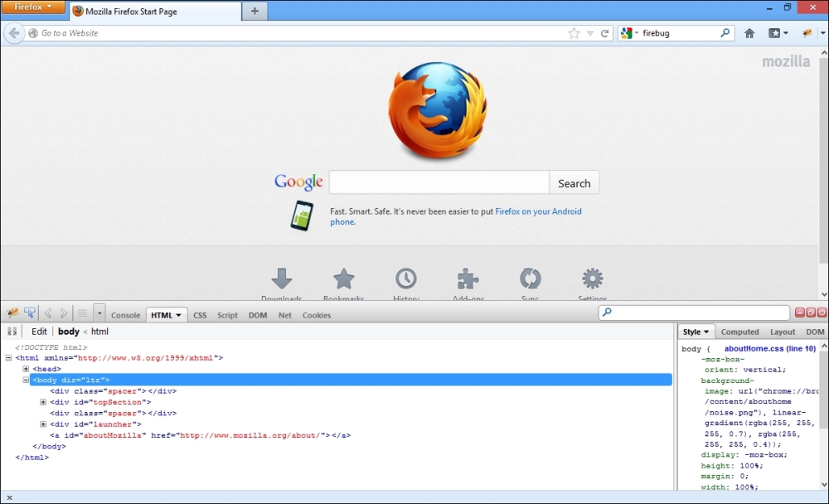Open the URL history dropdown arrow
The width and height of the screenshot is (829, 504).
(x=590, y=33)
